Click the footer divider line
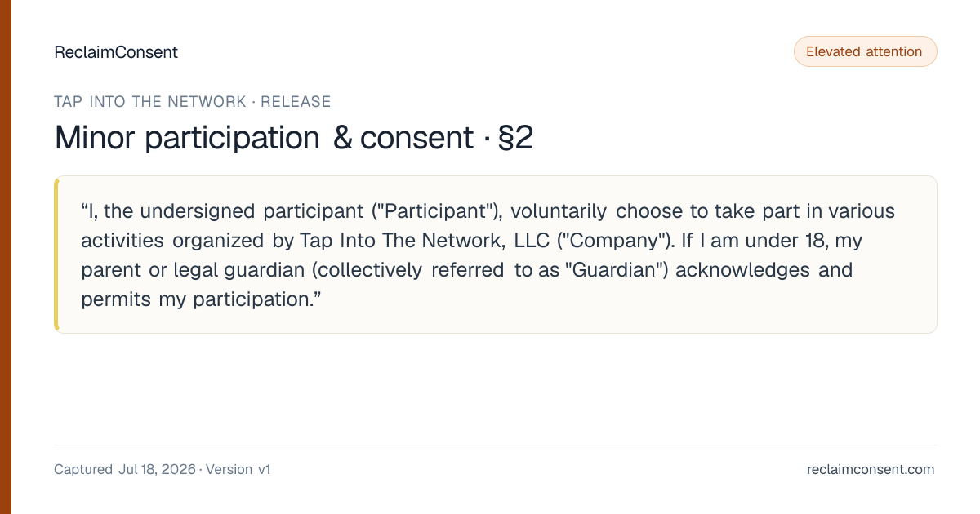 click(496, 445)
